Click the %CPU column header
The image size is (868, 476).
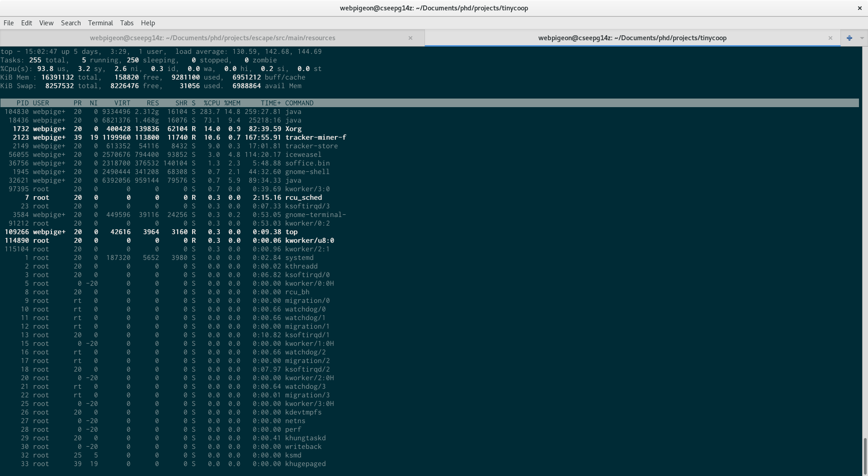(x=212, y=103)
